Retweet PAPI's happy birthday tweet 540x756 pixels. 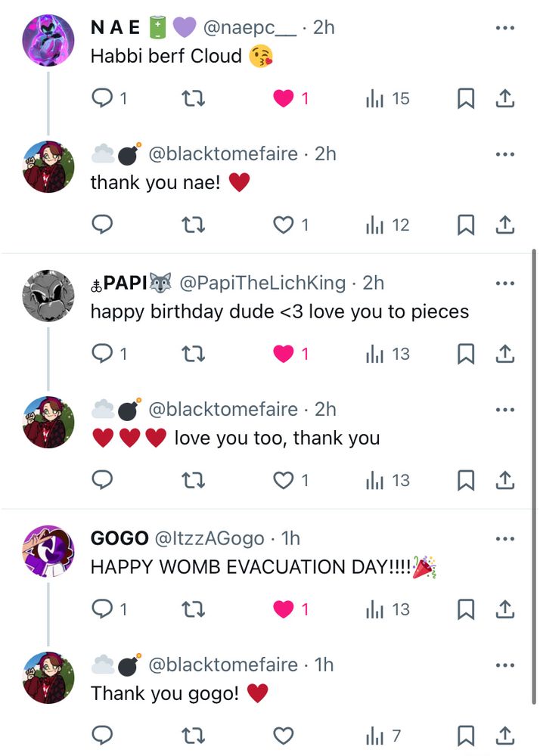click(x=194, y=353)
